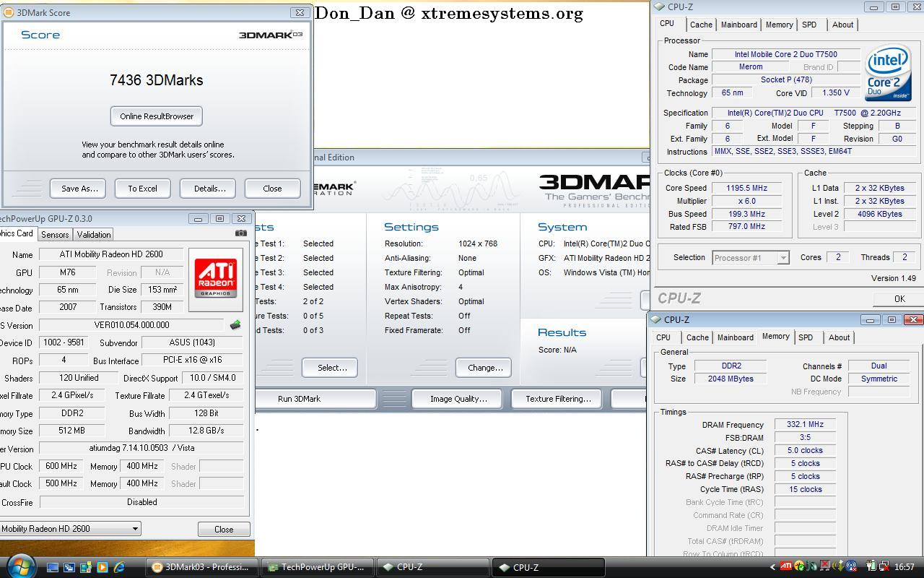
Task: Expand the Mobility Radeon HD 2600 GPU dropdown
Action: click(134, 529)
